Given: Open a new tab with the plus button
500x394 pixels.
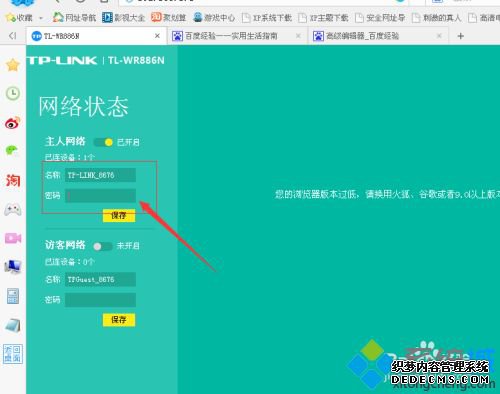Looking at the screenshot, I should (461, 36).
